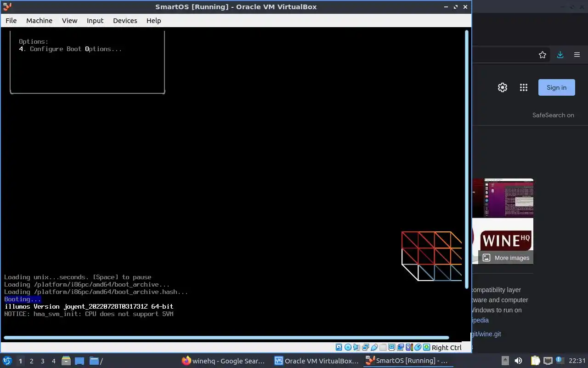
Task: Open recording indicator in VM status bar
Action: click(400, 347)
